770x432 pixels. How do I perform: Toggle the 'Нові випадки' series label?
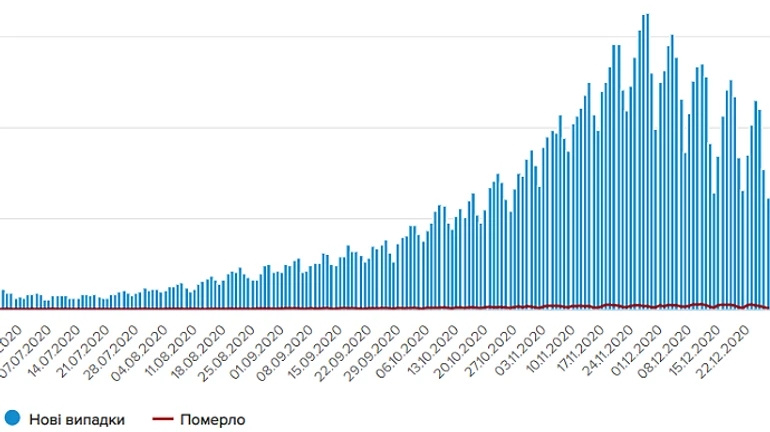coord(76,419)
